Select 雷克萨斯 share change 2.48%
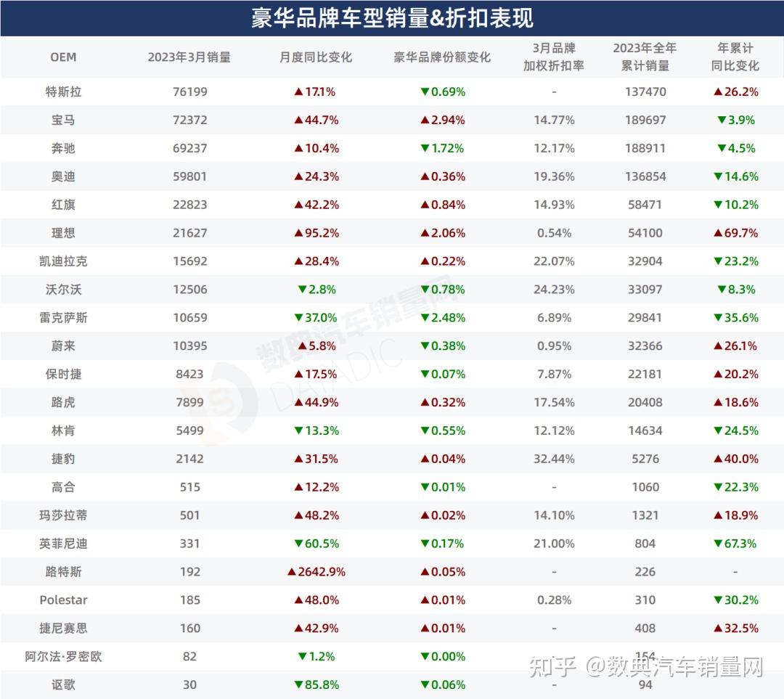 pos(443,318)
